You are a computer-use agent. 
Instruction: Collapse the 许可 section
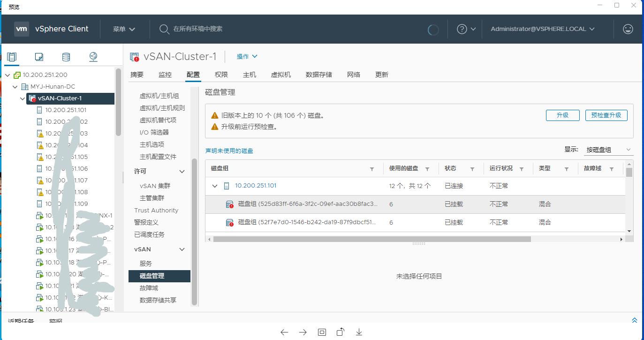point(182,172)
